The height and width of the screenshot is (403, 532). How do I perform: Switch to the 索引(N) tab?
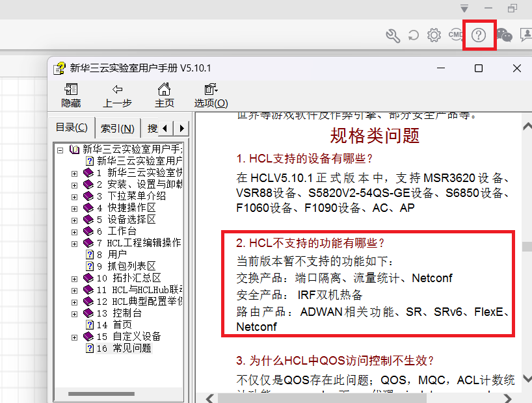(118, 129)
